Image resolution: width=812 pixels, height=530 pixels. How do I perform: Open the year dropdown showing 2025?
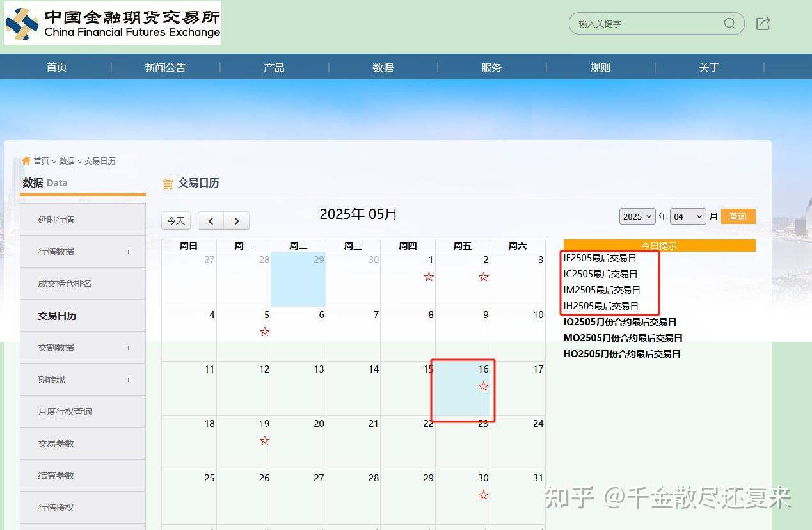(x=637, y=216)
